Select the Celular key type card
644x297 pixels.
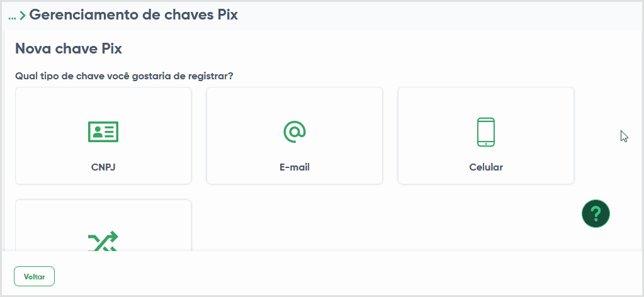tap(486, 135)
